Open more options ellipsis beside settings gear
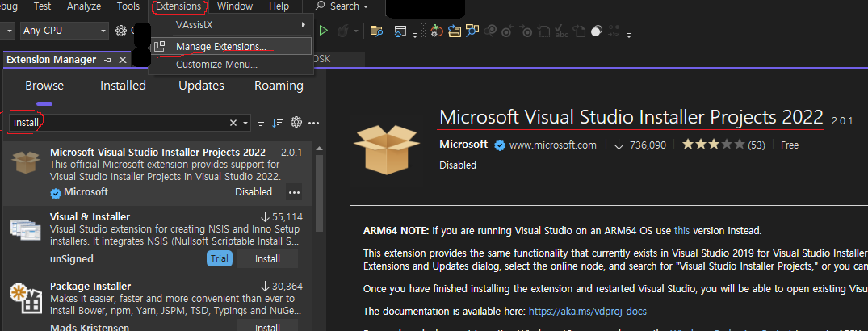 pos(314,123)
